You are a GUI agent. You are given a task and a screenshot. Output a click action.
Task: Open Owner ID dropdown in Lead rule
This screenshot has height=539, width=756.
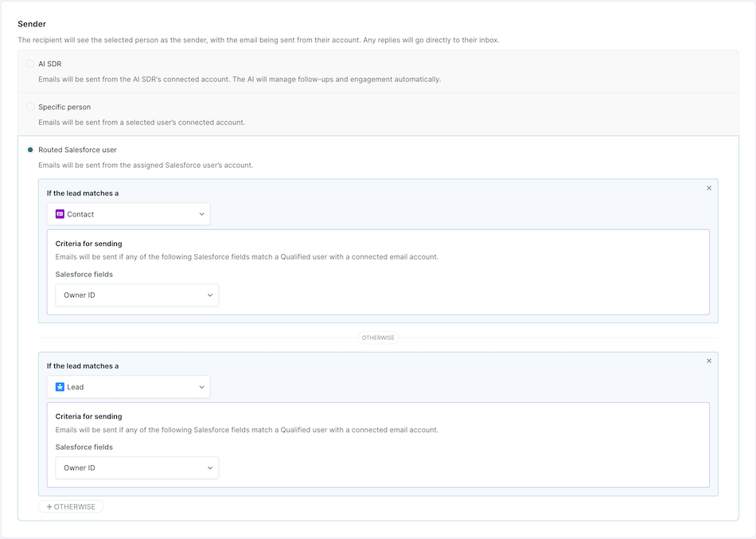(137, 467)
